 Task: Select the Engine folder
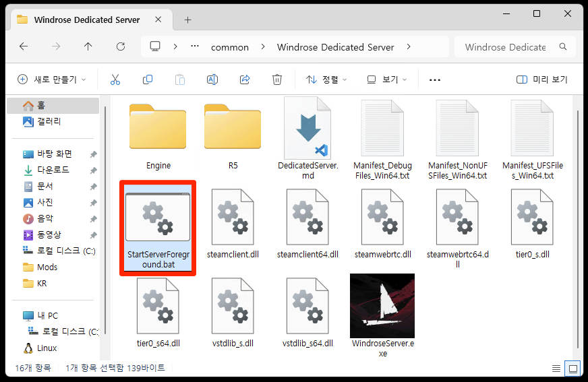[158, 136]
